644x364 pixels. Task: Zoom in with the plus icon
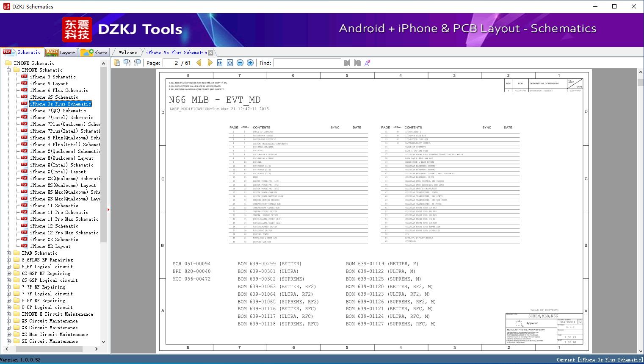click(250, 63)
